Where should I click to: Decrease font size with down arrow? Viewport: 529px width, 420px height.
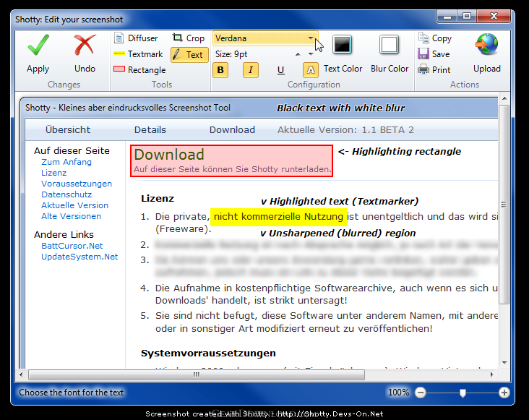(311, 54)
